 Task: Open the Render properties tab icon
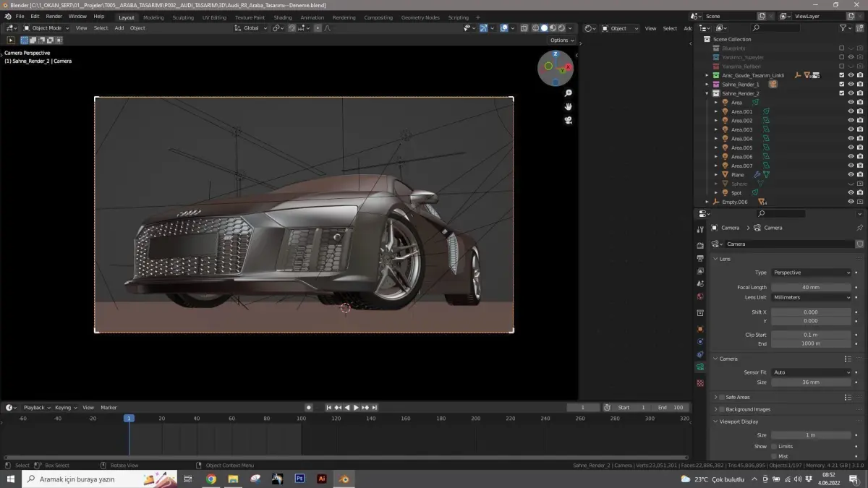pyautogui.click(x=700, y=245)
